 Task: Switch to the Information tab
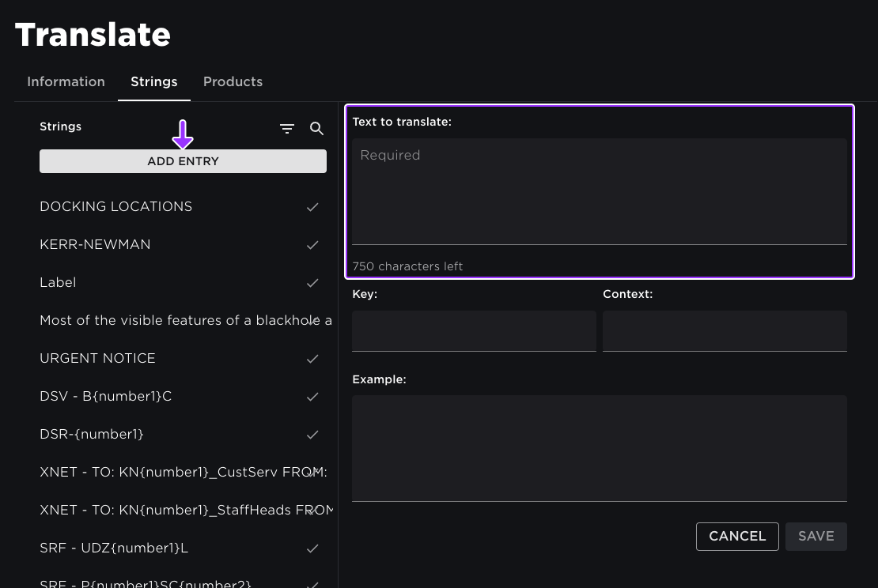pyautogui.click(x=66, y=81)
